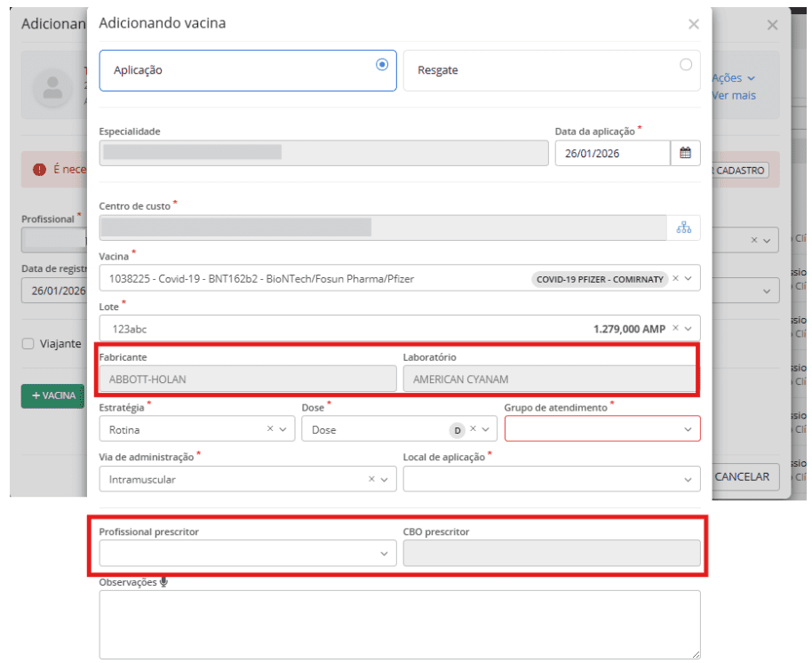Clear the selected Dose value

(473, 429)
